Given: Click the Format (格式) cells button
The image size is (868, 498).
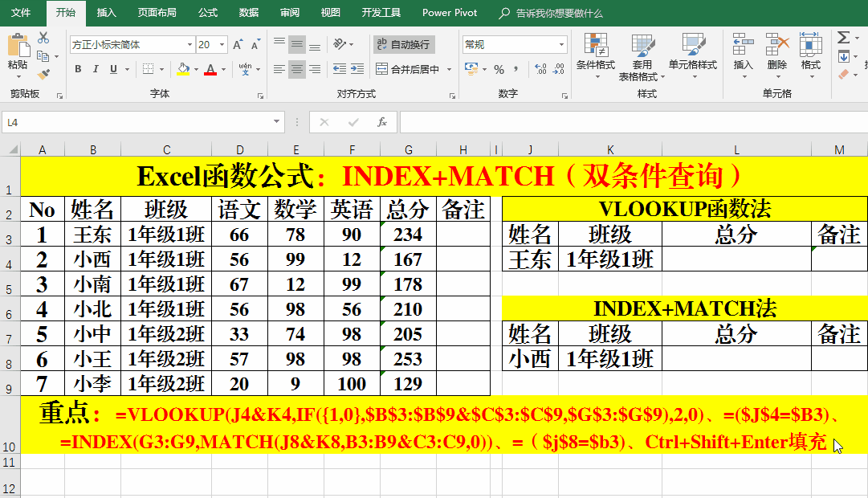Looking at the screenshot, I should (810, 56).
